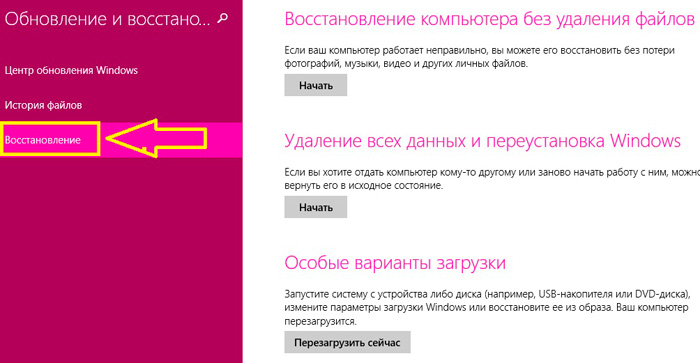
Task: Click description starting Если ваш компьютер работает неправильно
Action: 479,57
